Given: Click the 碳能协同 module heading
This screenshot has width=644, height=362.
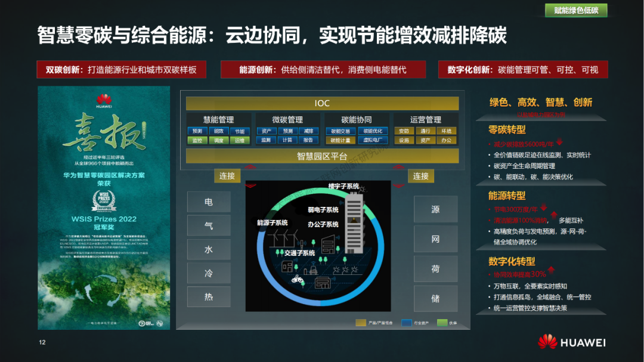Looking at the screenshot, I should (x=357, y=119).
